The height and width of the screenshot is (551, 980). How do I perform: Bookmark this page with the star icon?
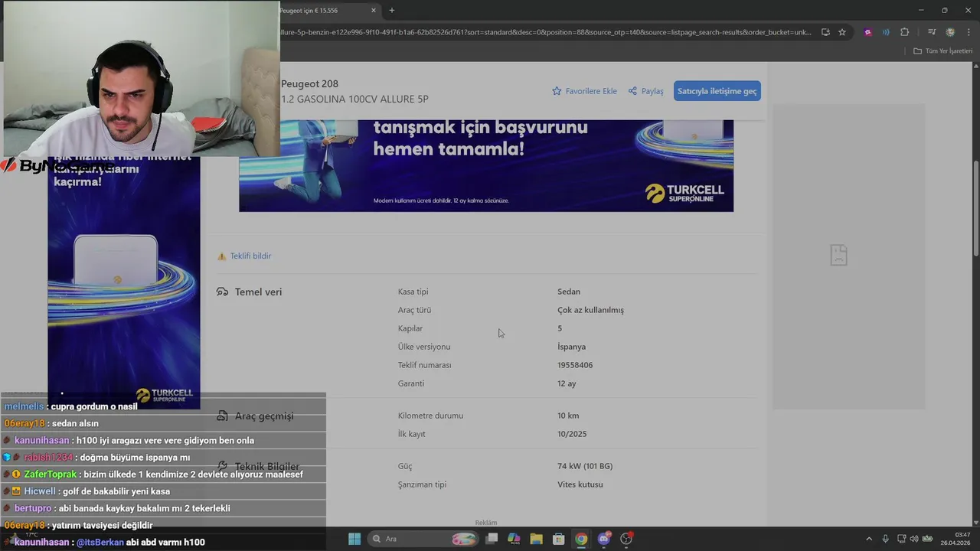click(x=842, y=32)
